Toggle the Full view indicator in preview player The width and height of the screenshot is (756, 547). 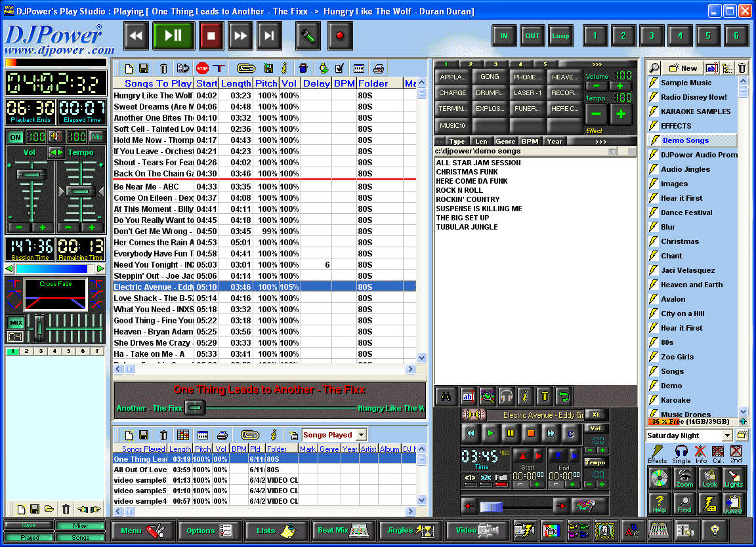(501, 479)
